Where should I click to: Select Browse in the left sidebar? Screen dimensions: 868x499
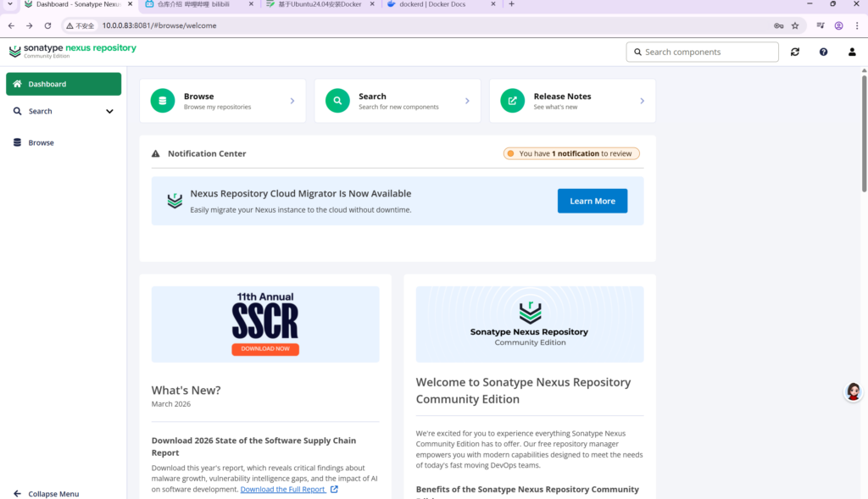point(41,142)
